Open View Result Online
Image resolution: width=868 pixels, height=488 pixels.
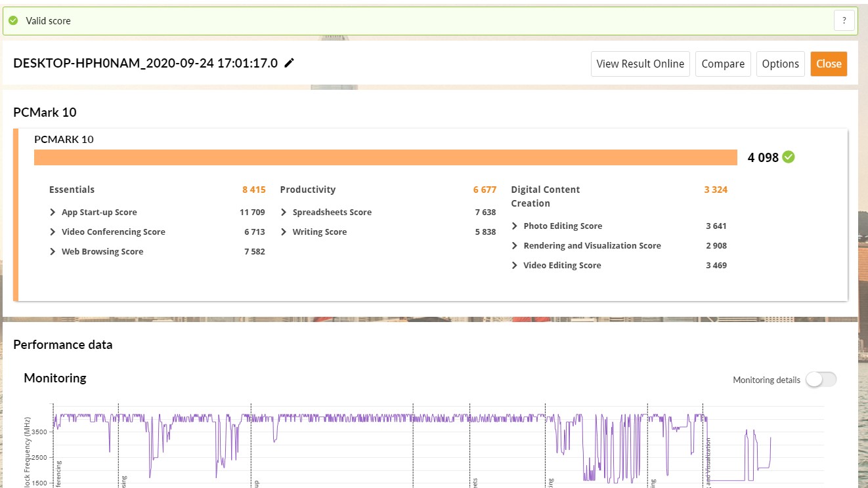640,64
